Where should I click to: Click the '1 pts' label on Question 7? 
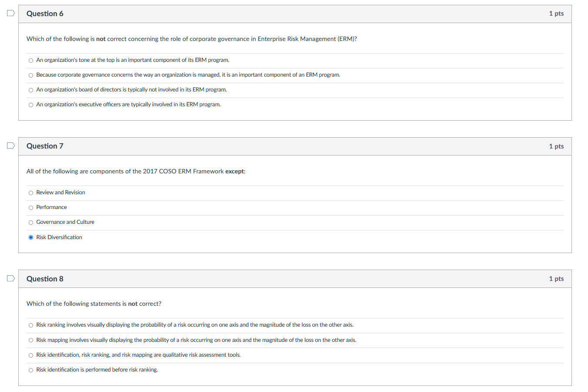tap(556, 146)
